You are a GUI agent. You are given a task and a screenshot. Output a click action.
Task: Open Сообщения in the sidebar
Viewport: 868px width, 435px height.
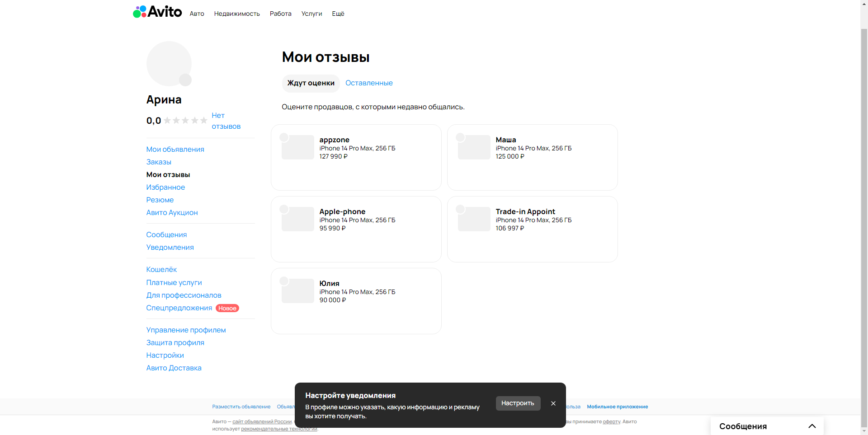pos(166,235)
